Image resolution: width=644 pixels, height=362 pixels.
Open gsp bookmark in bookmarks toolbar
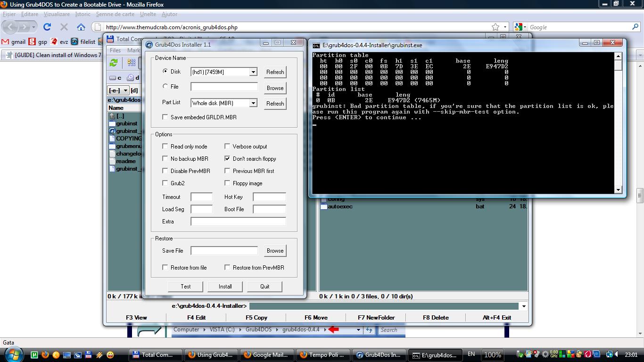[38, 41]
